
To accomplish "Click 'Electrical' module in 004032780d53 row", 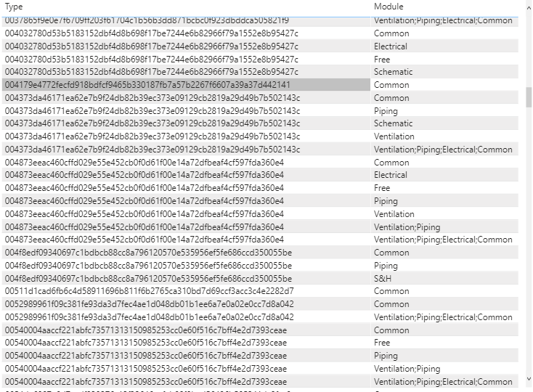I will coord(391,46).
